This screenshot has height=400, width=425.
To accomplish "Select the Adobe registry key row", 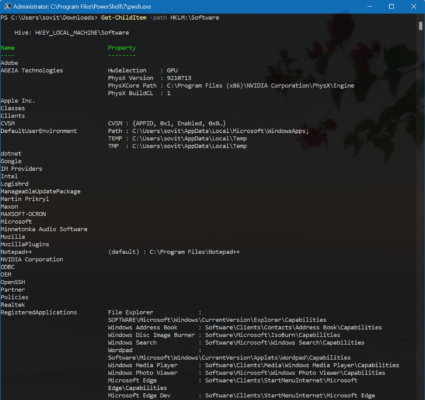I will point(9,63).
